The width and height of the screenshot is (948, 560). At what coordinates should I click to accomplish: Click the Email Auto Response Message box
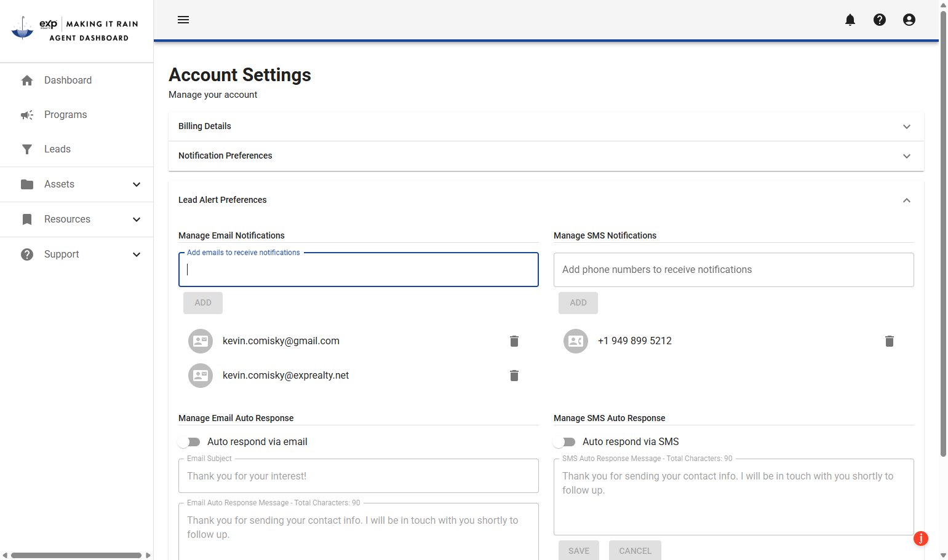(359, 532)
